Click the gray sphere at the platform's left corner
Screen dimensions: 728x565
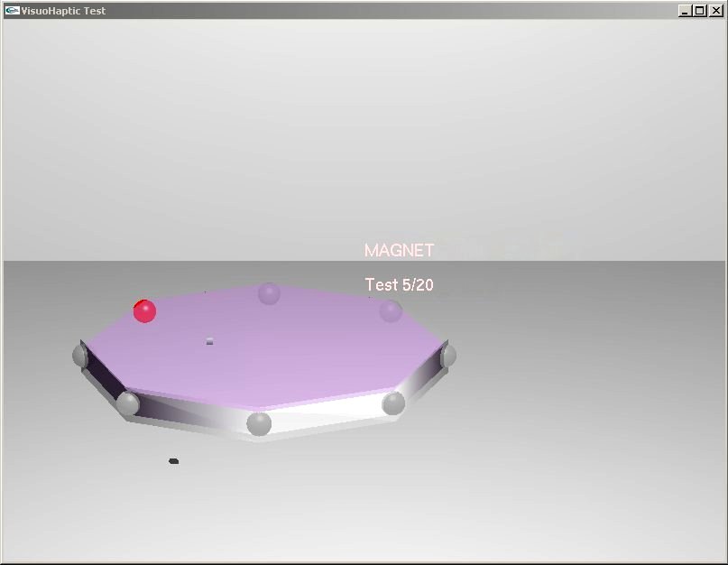(x=77, y=354)
